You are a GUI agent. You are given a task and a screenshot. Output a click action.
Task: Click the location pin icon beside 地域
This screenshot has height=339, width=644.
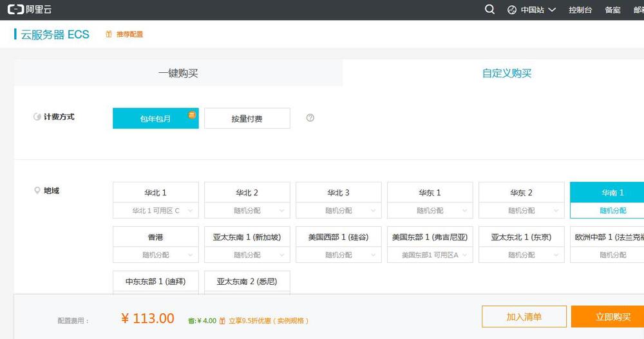coord(37,191)
